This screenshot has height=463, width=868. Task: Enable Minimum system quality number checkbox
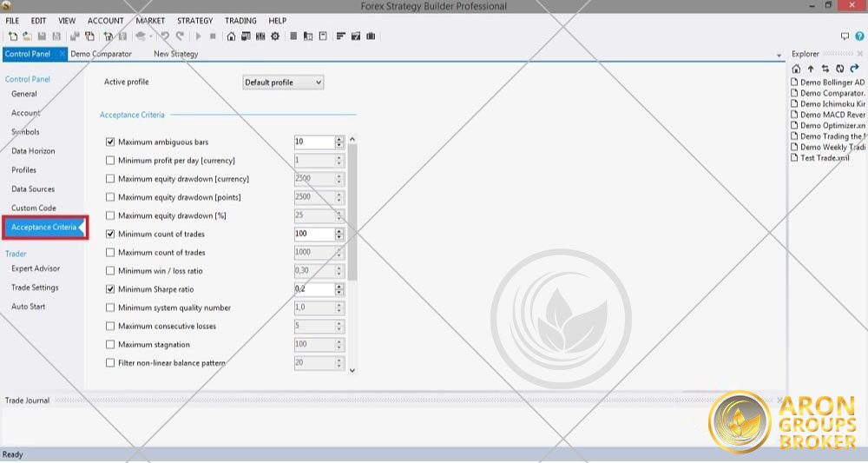pyautogui.click(x=110, y=308)
